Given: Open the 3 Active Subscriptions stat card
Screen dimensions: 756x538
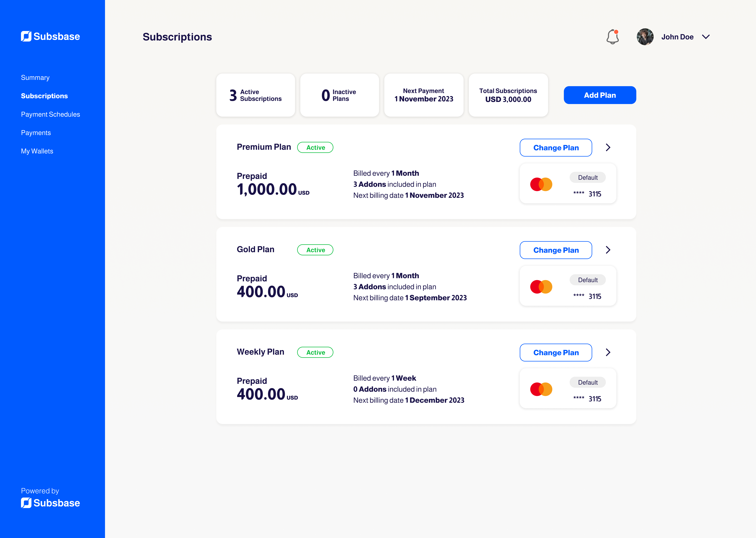Looking at the screenshot, I should pos(255,95).
